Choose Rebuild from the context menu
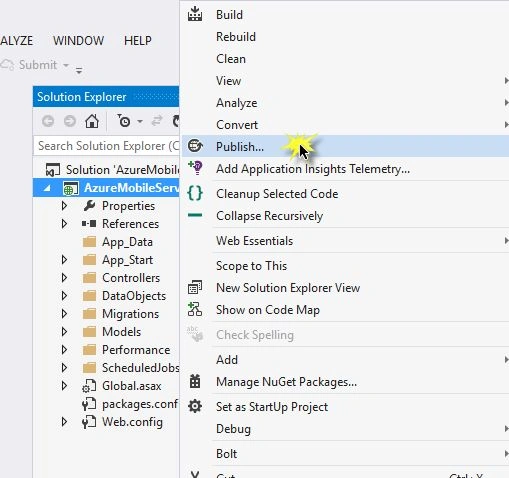 pos(345,37)
